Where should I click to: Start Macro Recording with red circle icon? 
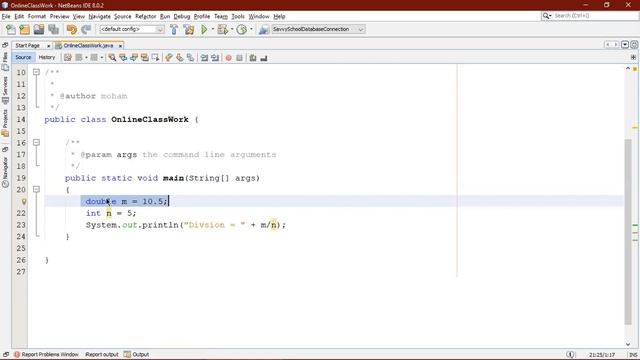[x=229, y=58]
